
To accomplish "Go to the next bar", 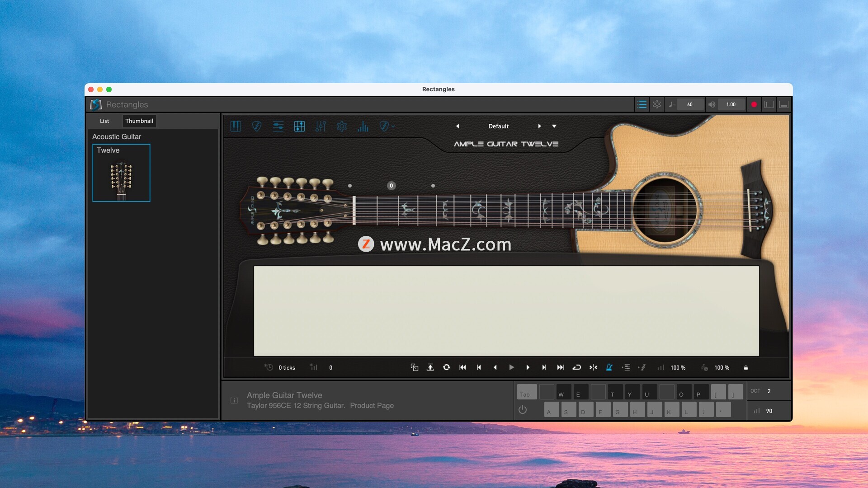I will point(544,367).
